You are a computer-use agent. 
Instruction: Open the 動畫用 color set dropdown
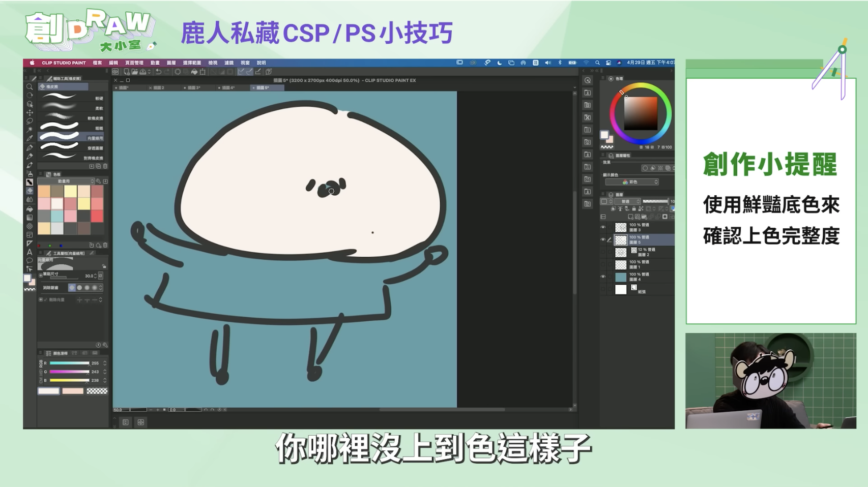point(67,181)
